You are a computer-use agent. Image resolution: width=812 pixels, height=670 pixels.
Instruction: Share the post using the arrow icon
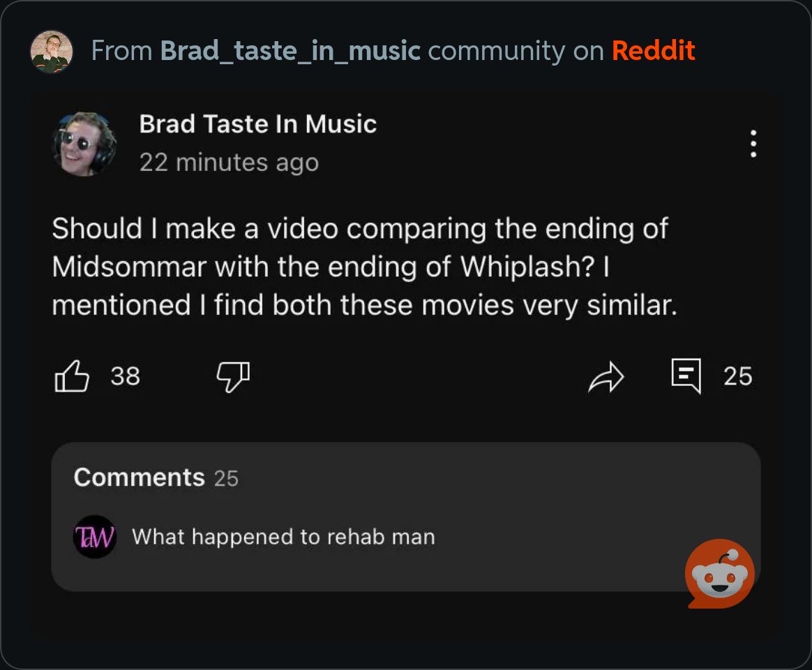click(x=606, y=377)
